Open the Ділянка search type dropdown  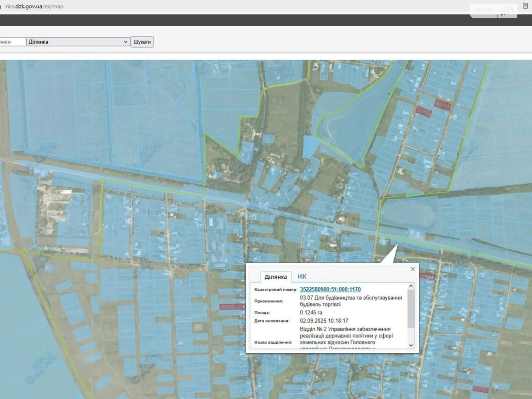click(x=78, y=42)
